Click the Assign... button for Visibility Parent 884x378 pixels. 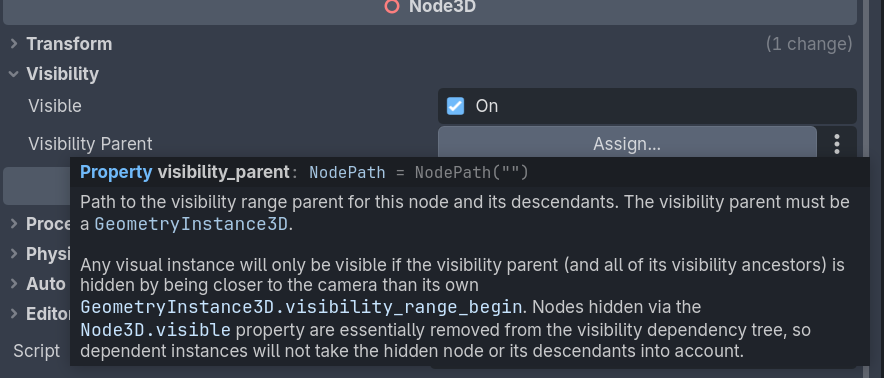click(x=627, y=144)
